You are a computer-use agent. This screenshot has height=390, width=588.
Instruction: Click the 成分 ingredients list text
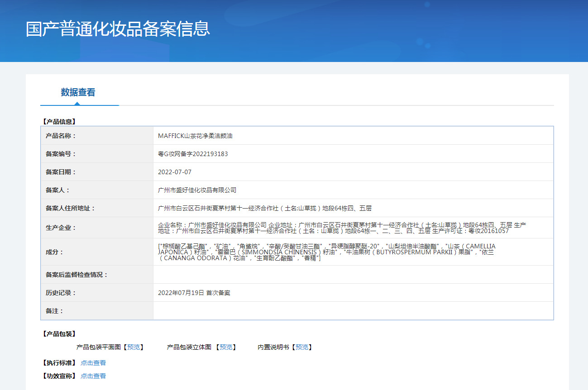(x=326, y=252)
